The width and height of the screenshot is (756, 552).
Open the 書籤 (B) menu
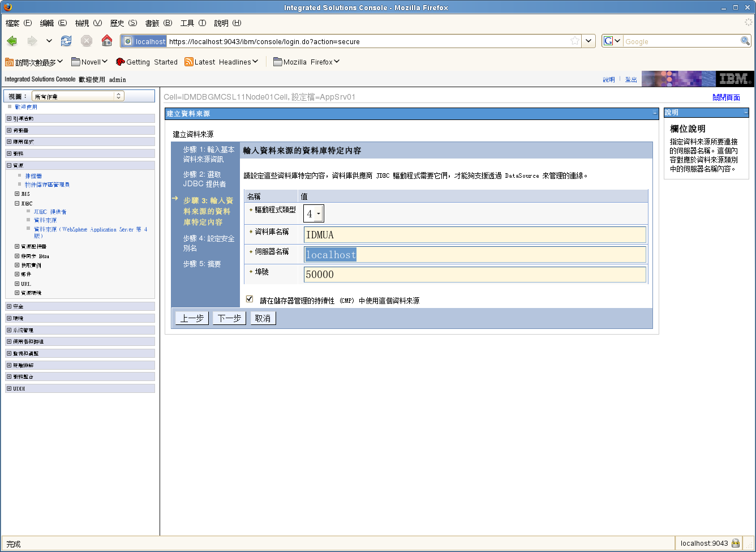[x=158, y=23]
